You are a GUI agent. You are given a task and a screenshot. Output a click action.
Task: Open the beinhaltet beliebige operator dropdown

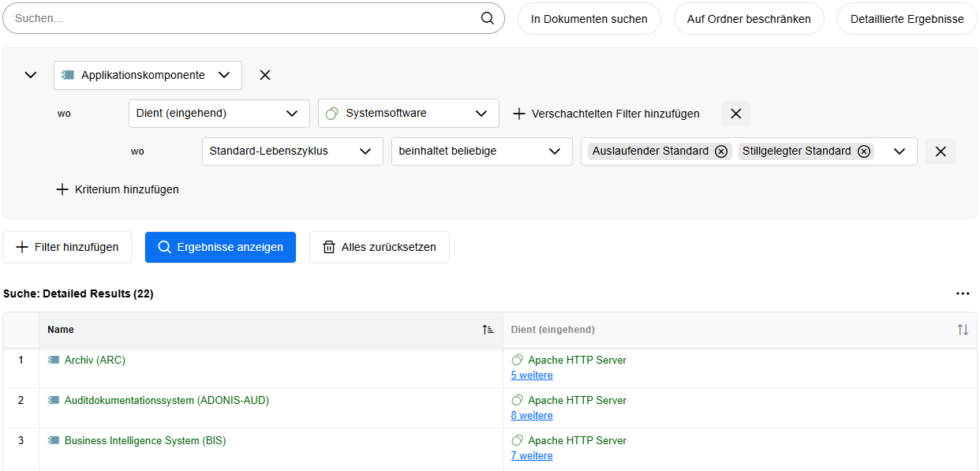pos(481,151)
